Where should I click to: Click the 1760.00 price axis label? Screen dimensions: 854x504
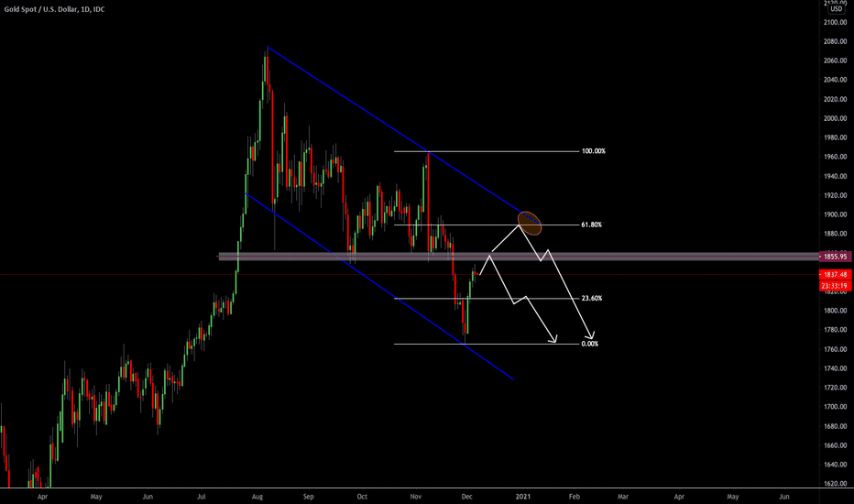coord(836,349)
